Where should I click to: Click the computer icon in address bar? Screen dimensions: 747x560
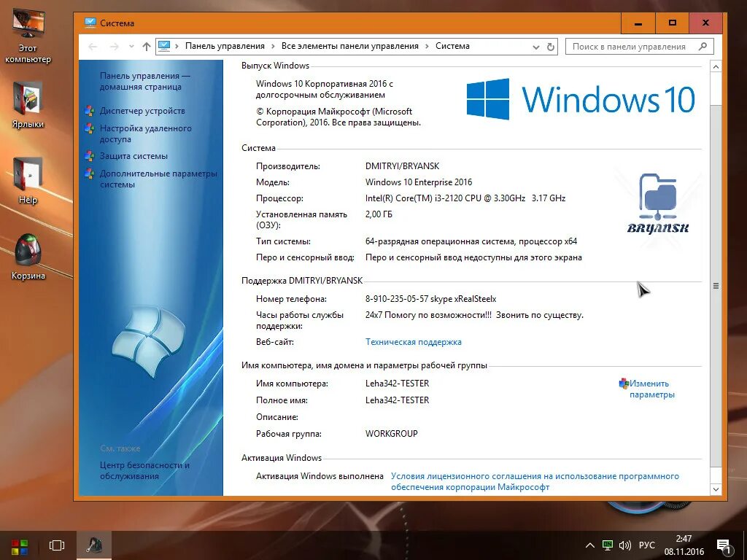coord(164,46)
